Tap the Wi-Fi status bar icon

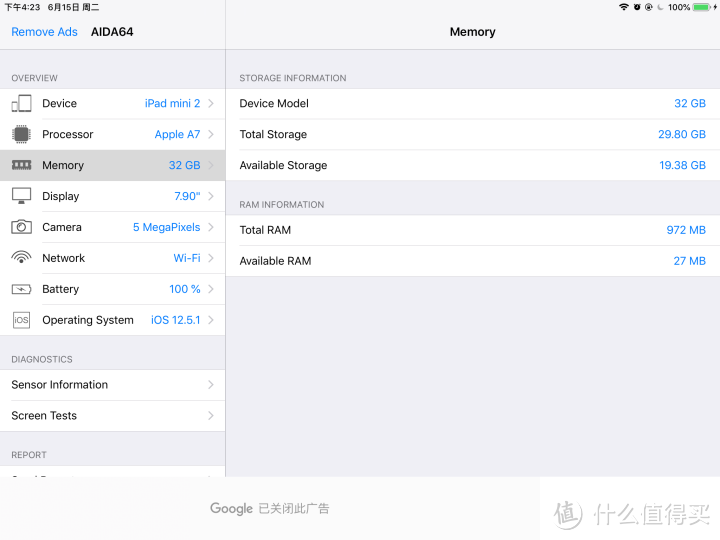tap(624, 7)
